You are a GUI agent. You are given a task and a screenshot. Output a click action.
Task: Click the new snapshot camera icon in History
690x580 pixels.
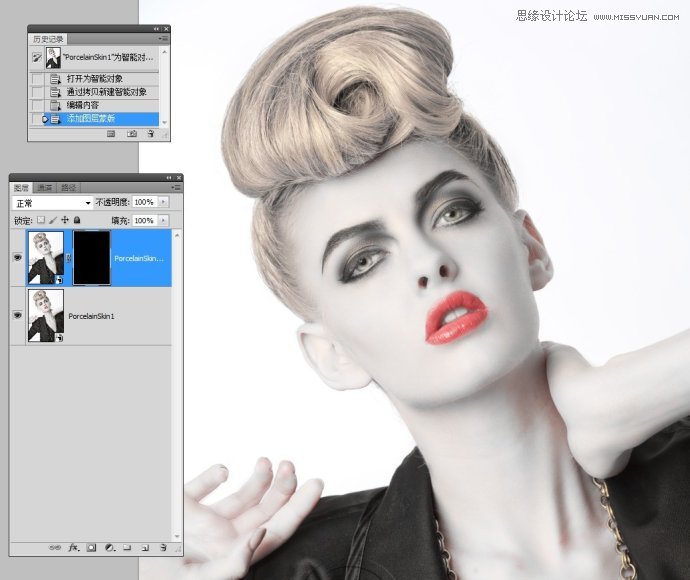(x=132, y=133)
